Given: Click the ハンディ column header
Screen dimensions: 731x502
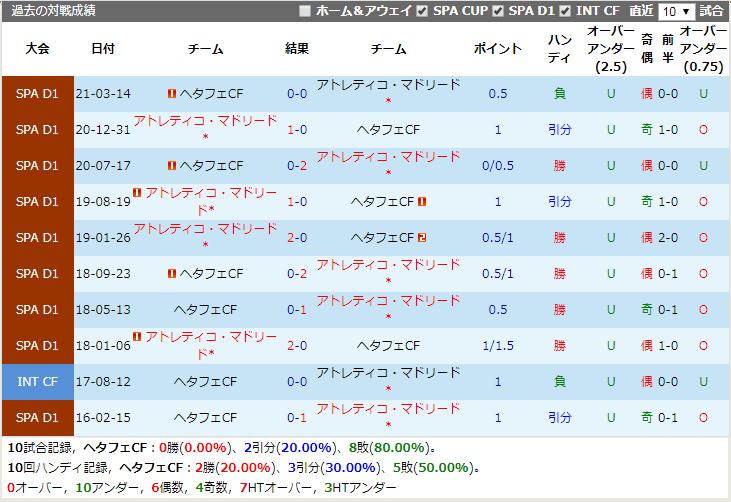Looking at the screenshot, I should coord(559,48).
